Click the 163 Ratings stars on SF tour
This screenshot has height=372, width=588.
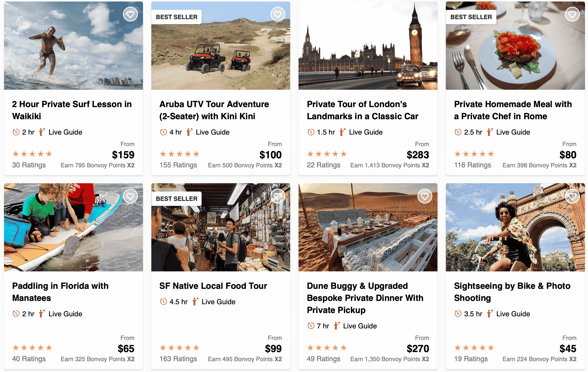tap(179, 348)
